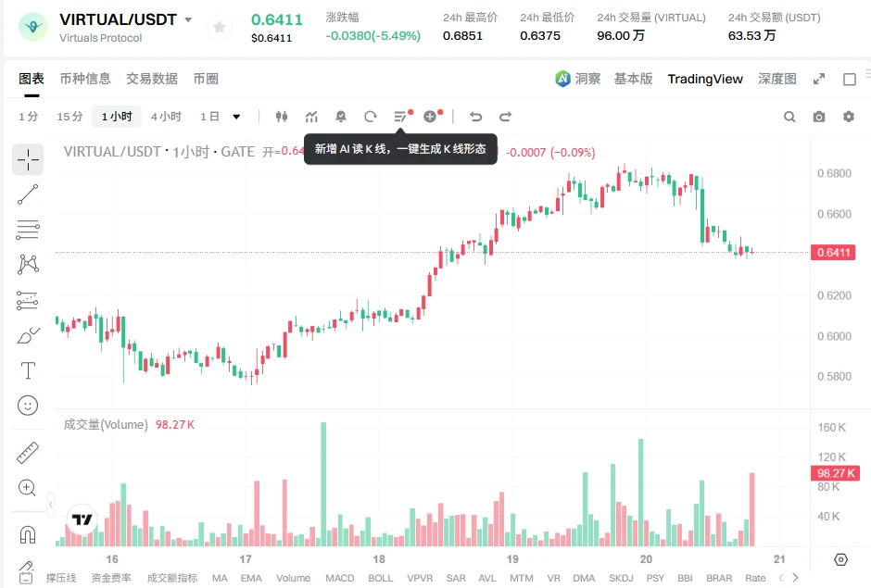Image resolution: width=871 pixels, height=588 pixels.
Task: Toggle the 撑压线 indicator
Action: 61,578
